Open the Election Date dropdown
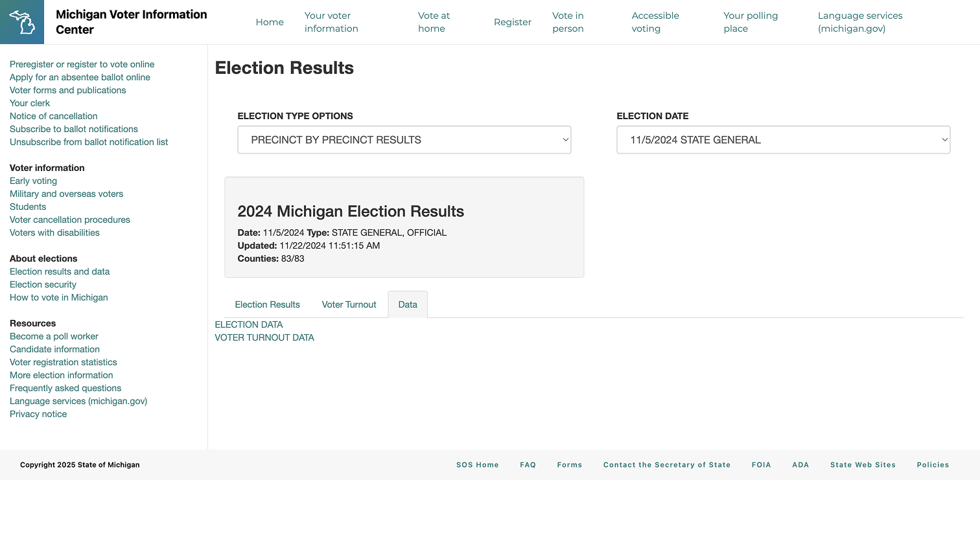 pos(783,140)
